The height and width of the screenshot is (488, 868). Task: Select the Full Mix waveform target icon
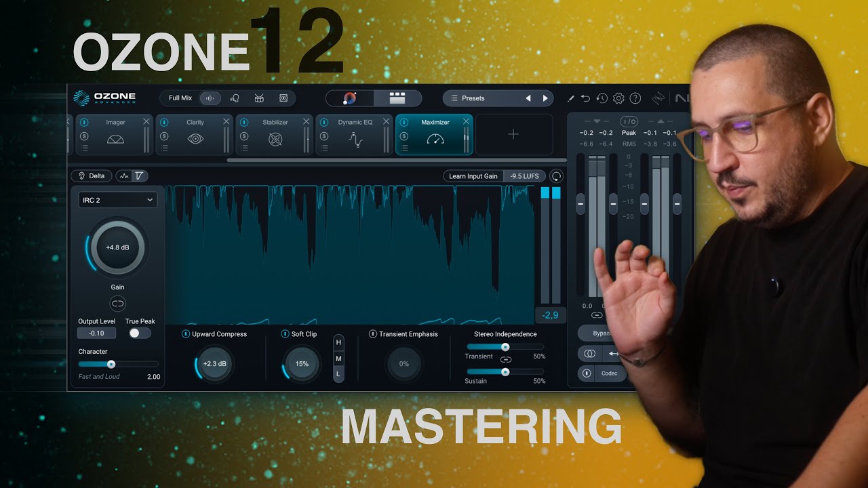coord(210,98)
